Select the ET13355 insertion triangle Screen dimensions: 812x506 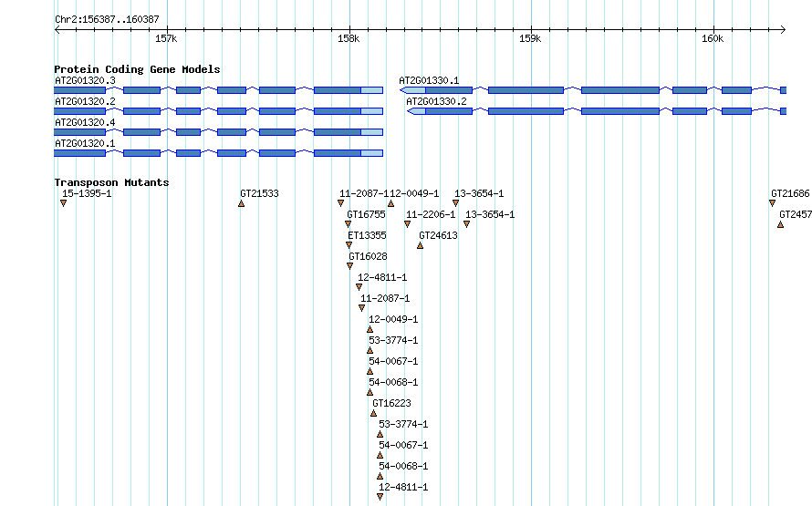349,245
